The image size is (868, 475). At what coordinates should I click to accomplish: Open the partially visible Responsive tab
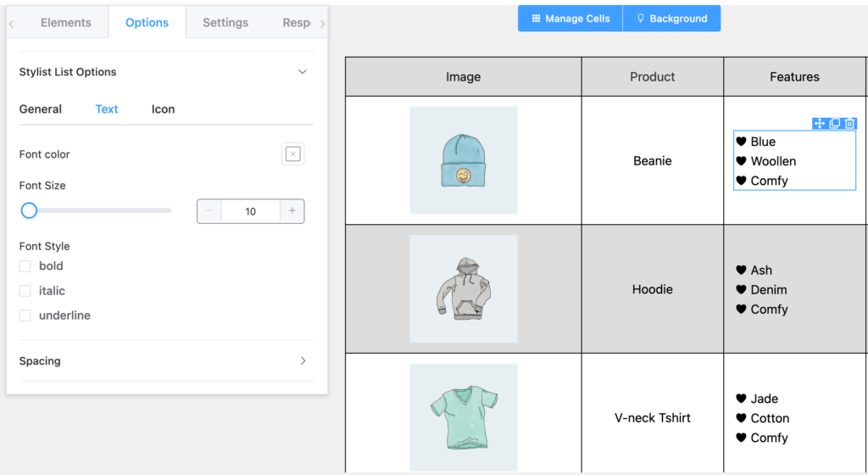(x=296, y=23)
